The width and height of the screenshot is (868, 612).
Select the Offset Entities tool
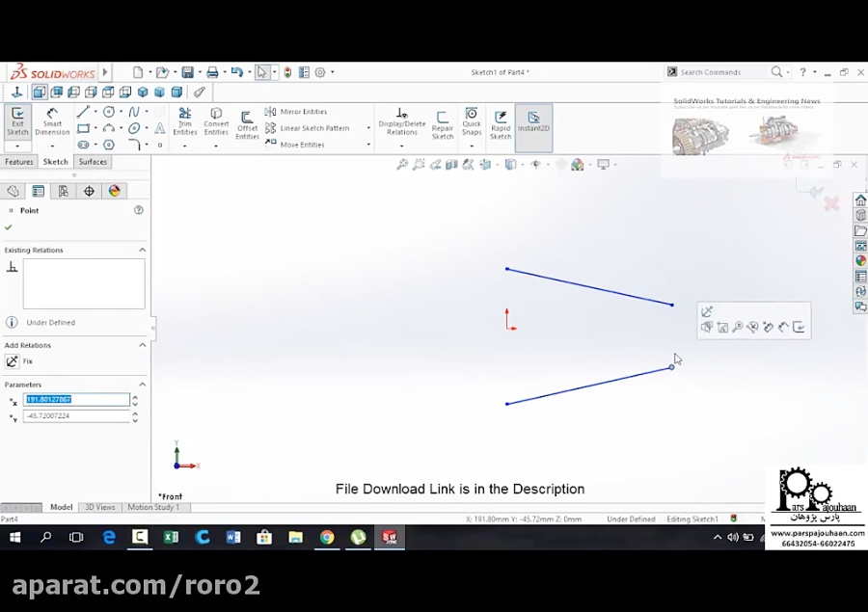tap(247, 120)
